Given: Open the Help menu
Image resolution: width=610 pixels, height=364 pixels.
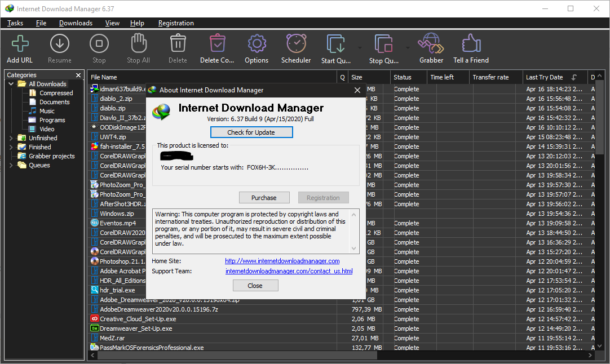Looking at the screenshot, I should (137, 23).
